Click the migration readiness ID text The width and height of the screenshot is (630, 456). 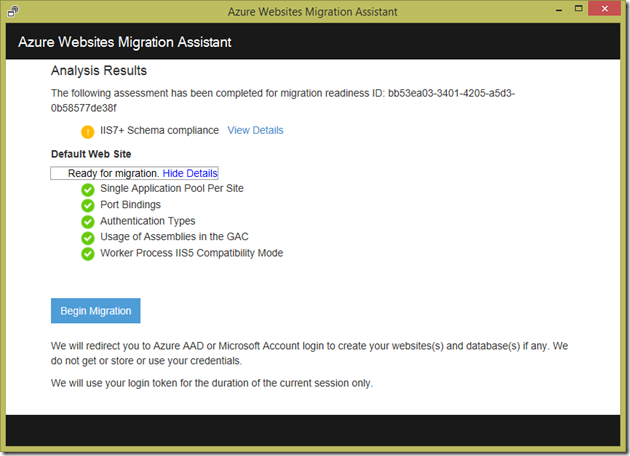(x=283, y=100)
